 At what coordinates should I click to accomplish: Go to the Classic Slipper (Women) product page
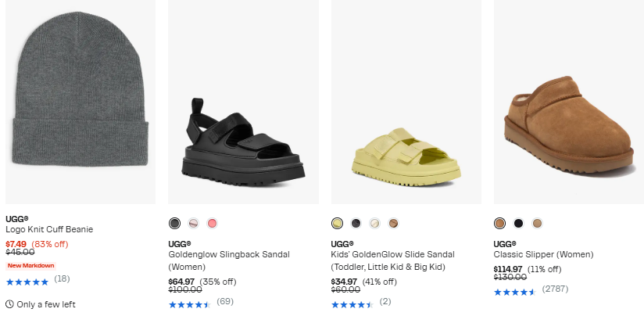click(x=543, y=255)
